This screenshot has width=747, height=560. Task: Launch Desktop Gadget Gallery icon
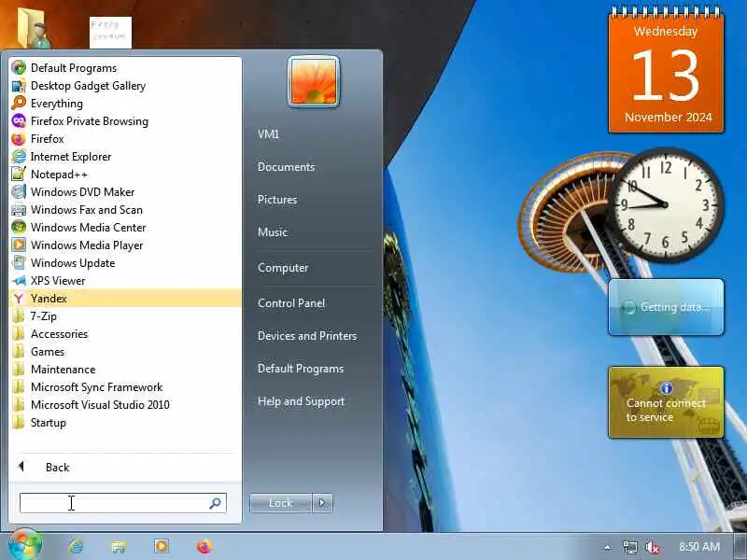click(19, 86)
